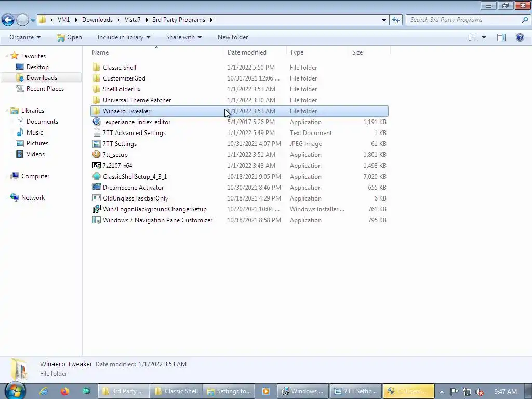Screen dimensions: 532x399
Task: Sort by the Type column header
Action: coord(317,52)
